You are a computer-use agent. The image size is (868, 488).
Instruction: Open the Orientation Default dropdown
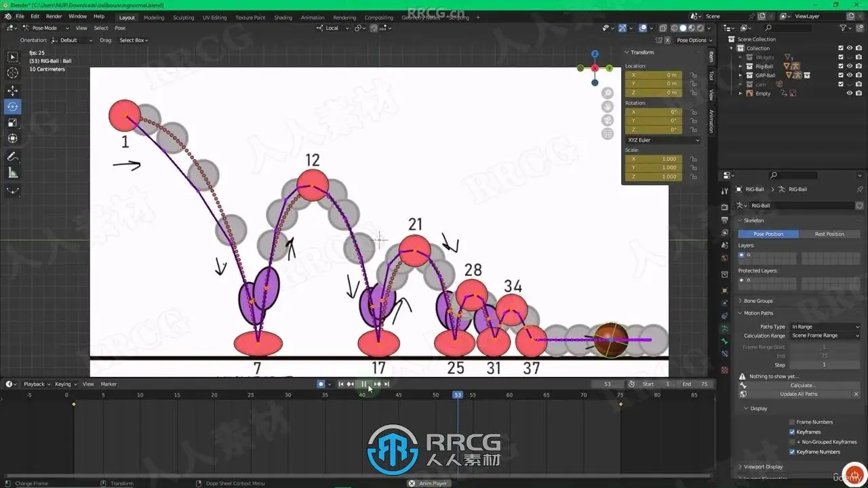pos(72,40)
